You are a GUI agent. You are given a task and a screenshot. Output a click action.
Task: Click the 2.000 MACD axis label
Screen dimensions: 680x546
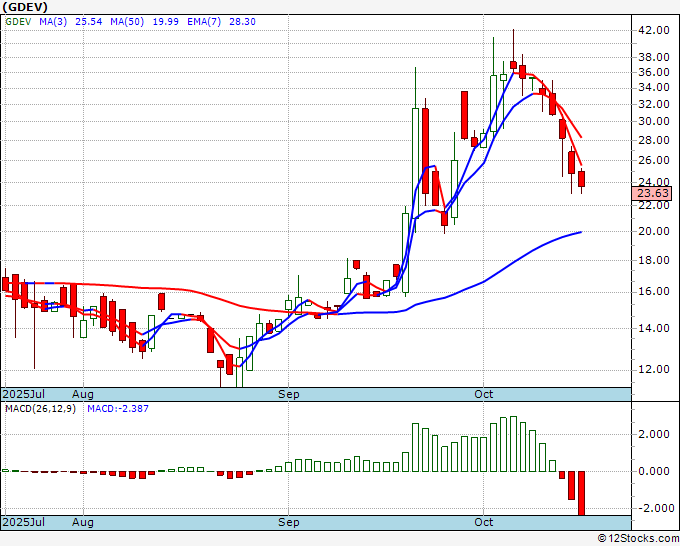[653, 435]
